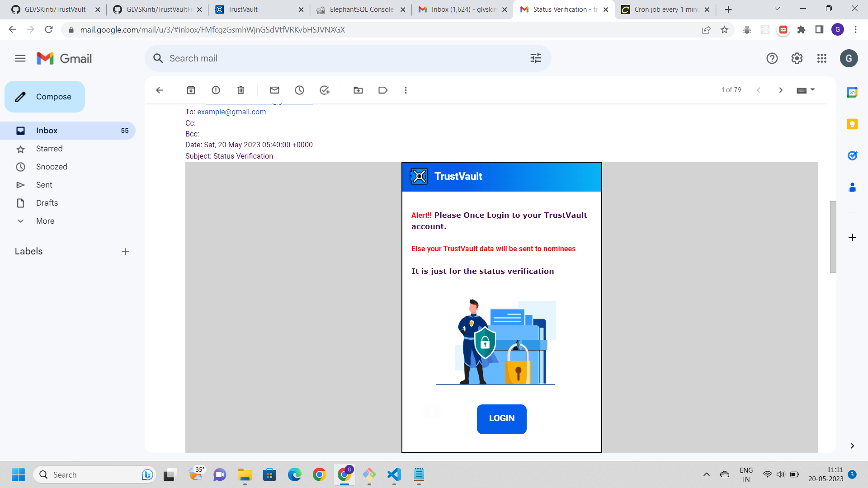This screenshot has width=868, height=488.
Task: Open Gmail settings gear
Action: point(797,58)
